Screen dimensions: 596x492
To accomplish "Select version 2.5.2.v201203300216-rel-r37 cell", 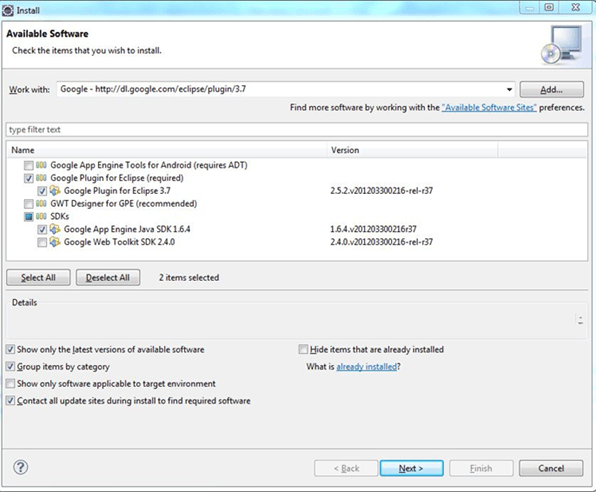I will (382, 191).
